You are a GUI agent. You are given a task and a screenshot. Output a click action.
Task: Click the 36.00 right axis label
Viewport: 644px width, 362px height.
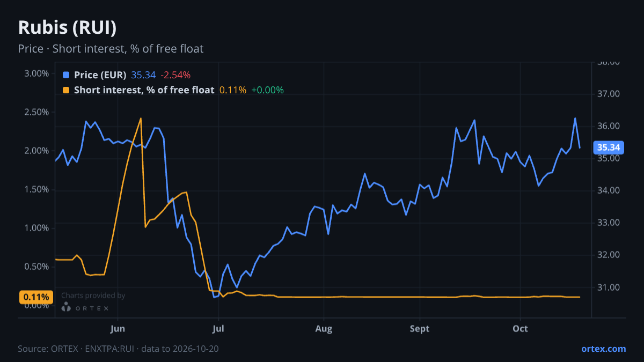pos(608,127)
